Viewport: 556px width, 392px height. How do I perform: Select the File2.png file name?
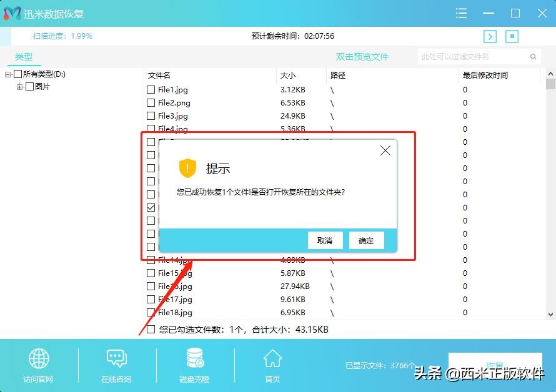[174, 103]
